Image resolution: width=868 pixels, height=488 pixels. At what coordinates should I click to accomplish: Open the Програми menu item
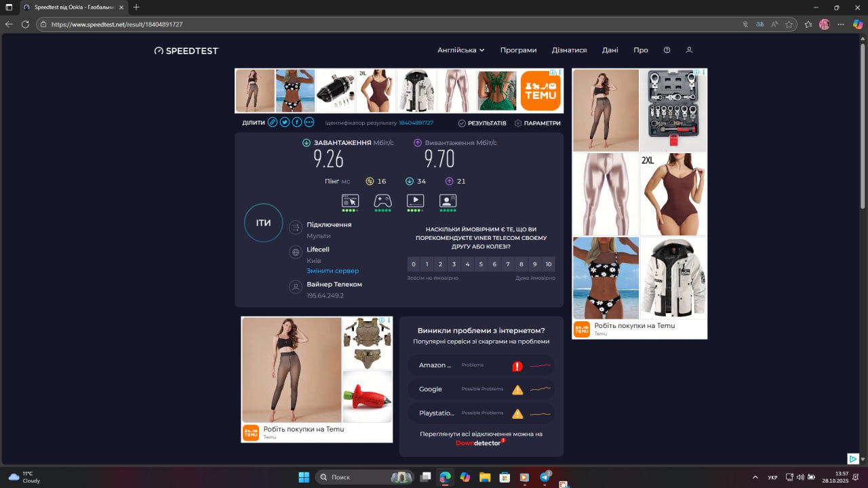pyautogui.click(x=518, y=50)
